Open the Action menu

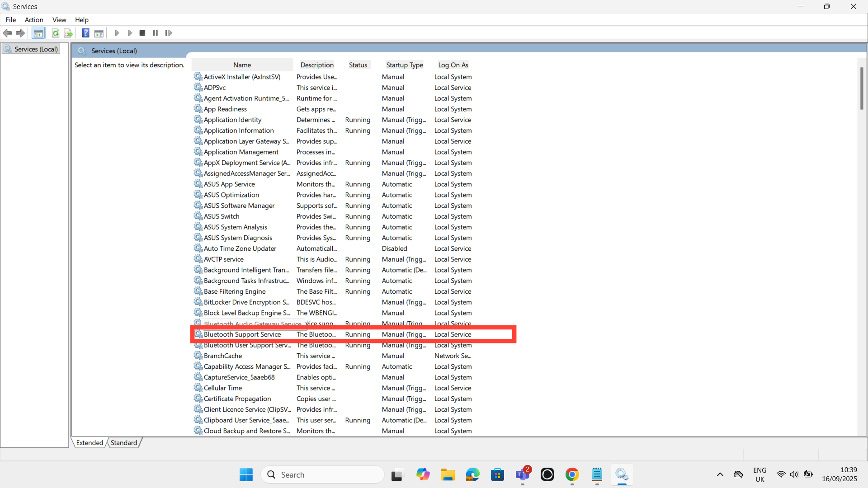pos(34,20)
